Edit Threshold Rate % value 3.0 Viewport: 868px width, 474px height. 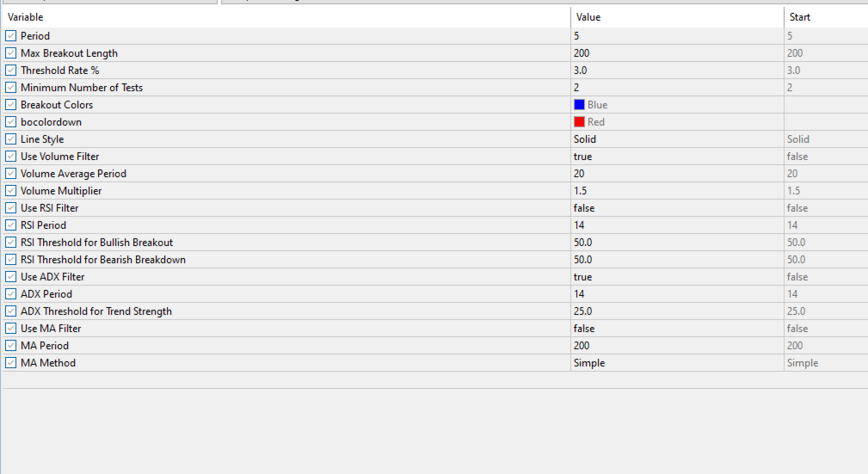(x=677, y=71)
